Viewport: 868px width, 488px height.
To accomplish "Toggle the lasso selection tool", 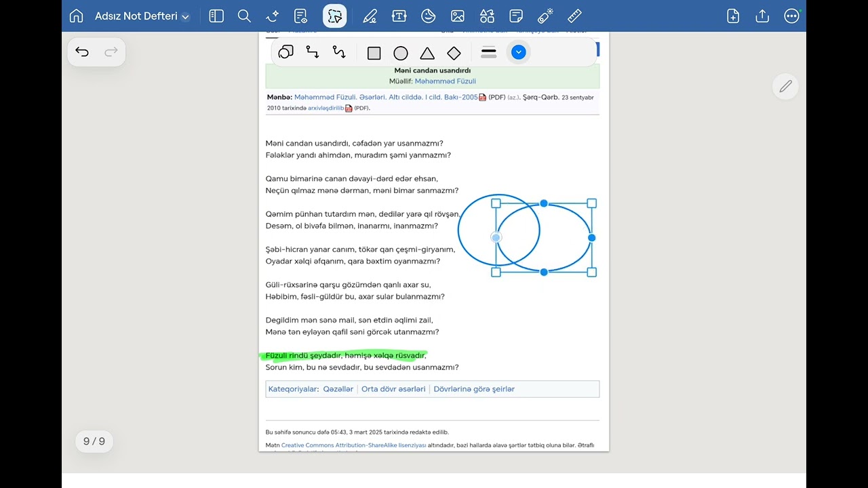I will [x=335, y=16].
